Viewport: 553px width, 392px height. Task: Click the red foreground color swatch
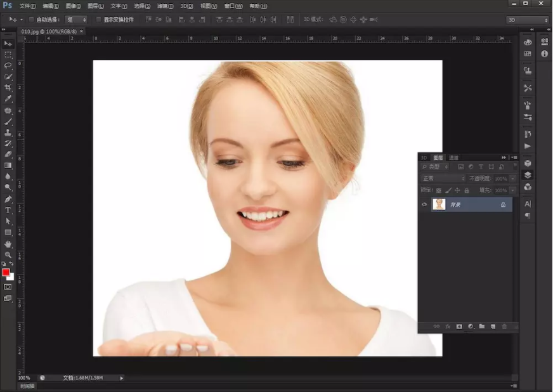pyautogui.click(x=6, y=272)
